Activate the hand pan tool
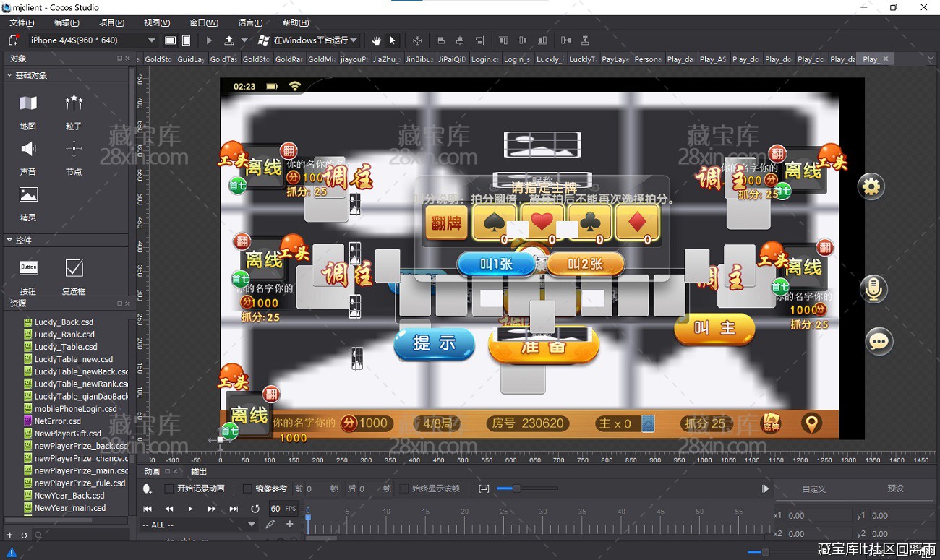This screenshot has width=940, height=560. click(376, 40)
